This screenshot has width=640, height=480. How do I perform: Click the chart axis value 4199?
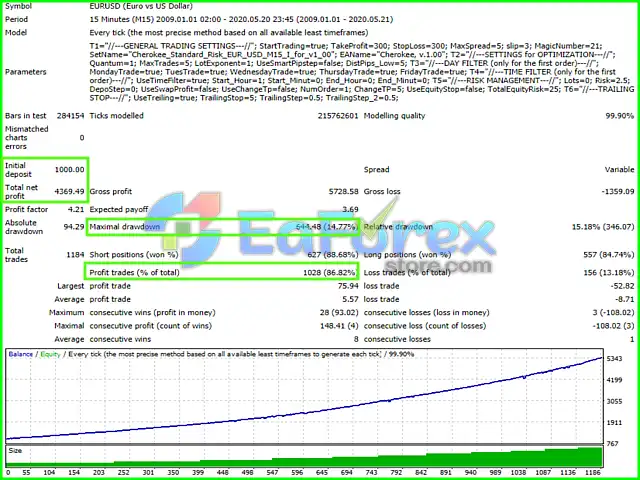[x=614, y=380]
